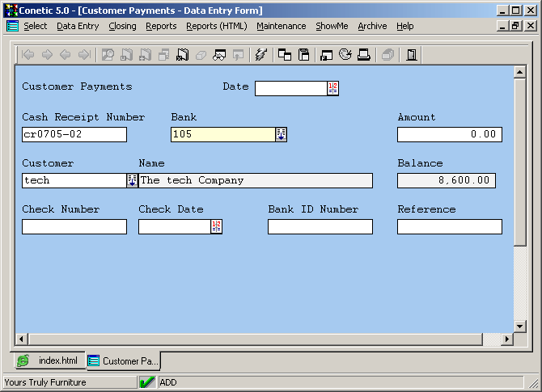
Task: Open the Maintenance menu
Action: (x=281, y=26)
